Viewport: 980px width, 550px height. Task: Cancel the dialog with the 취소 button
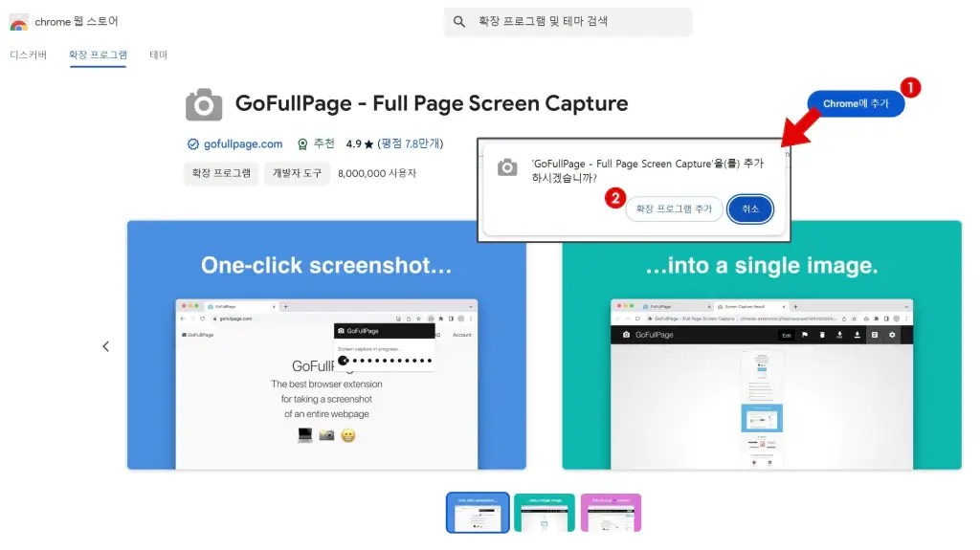pos(749,209)
